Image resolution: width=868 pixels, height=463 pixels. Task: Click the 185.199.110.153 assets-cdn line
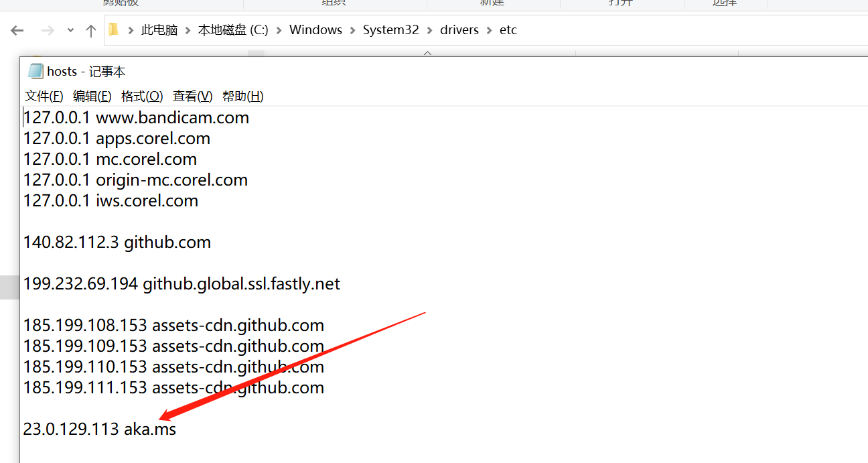click(x=173, y=367)
